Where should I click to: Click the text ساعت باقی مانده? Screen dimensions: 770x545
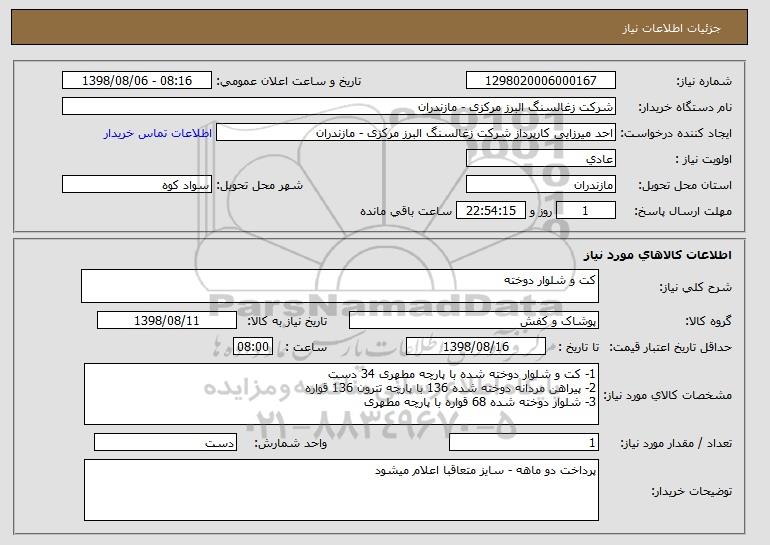click(x=406, y=211)
